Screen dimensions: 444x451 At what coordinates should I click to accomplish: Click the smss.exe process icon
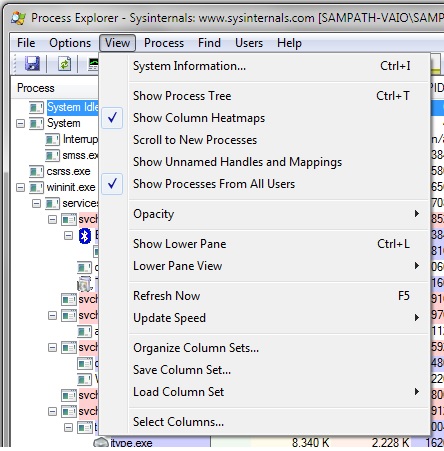pyautogui.click(x=52, y=155)
